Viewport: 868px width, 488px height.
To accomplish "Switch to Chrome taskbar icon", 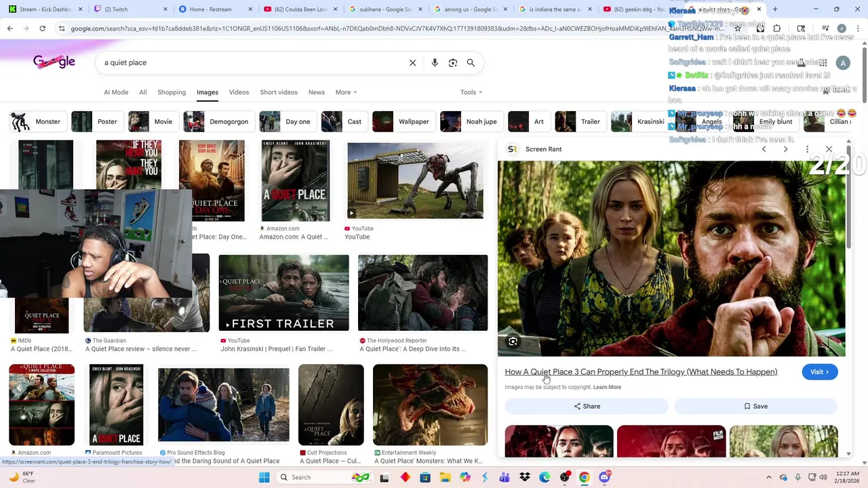I will 584,477.
